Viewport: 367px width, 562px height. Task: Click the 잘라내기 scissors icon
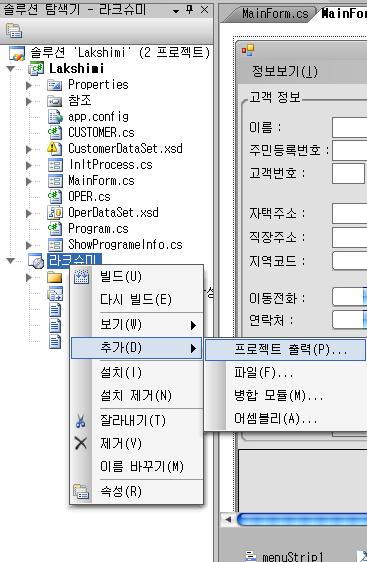pyautogui.click(x=81, y=420)
